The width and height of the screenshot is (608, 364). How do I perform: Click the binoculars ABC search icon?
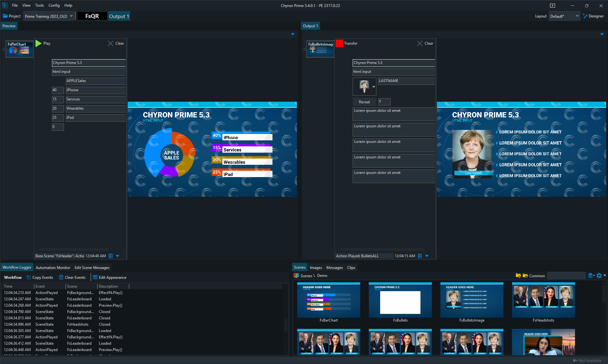(x=591, y=276)
